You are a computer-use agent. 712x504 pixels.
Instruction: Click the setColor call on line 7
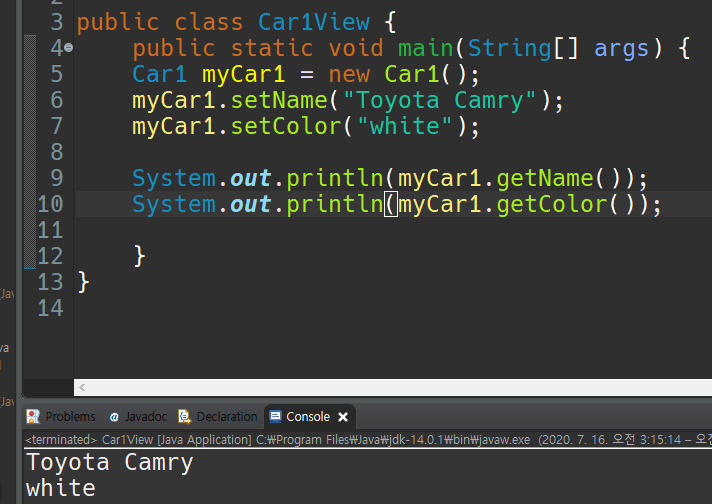coord(286,126)
